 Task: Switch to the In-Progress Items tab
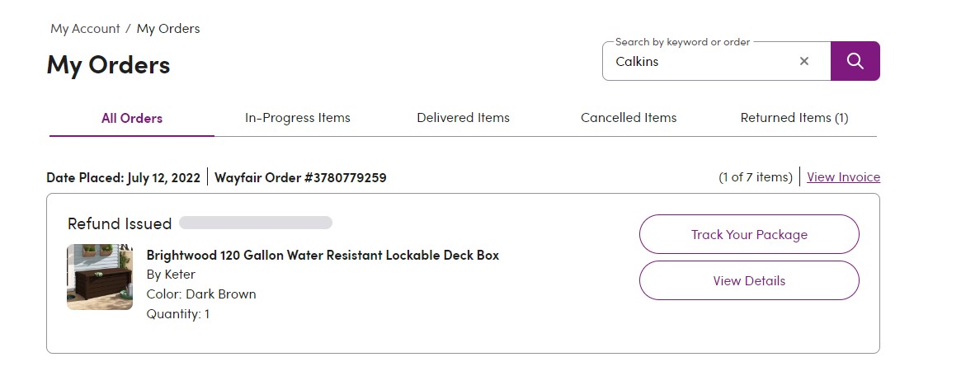pos(298,118)
